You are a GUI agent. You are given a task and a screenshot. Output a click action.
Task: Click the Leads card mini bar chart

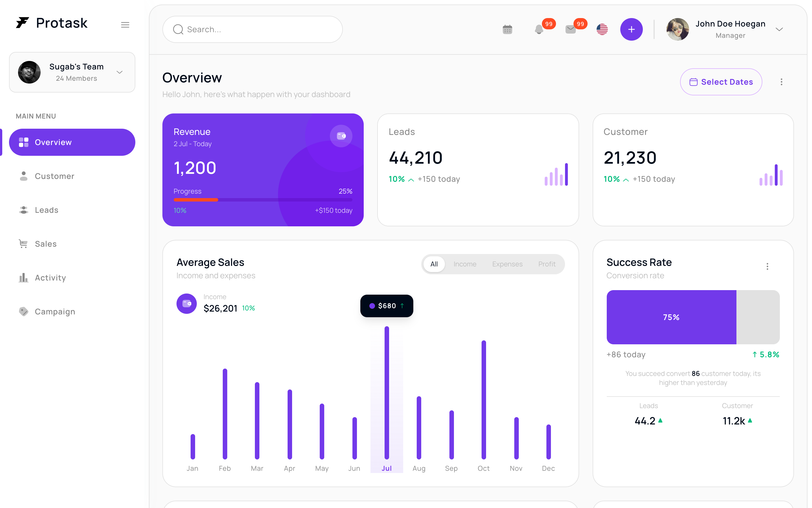[556, 174]
